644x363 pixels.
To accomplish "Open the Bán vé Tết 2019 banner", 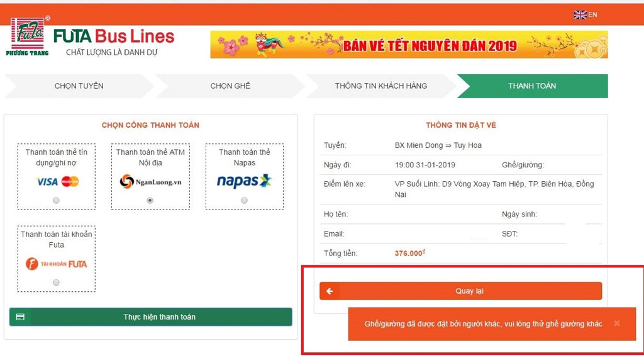I will 409,44.
